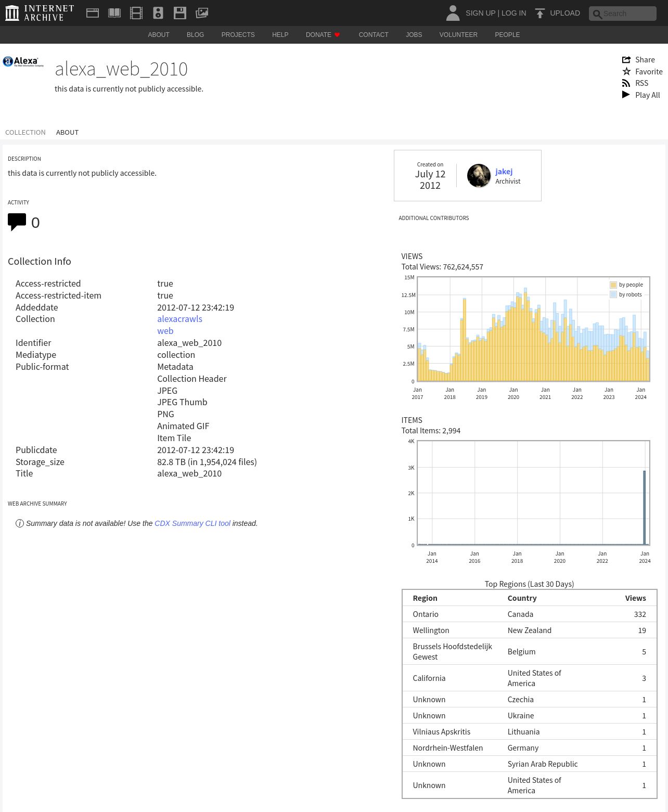
Task: Open the JOBS menu item
Action: click(414, 35)
